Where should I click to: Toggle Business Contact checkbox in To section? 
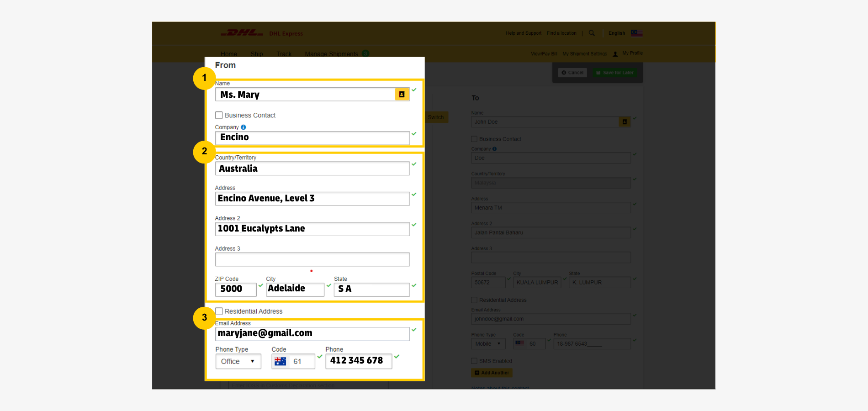[474, 139]
